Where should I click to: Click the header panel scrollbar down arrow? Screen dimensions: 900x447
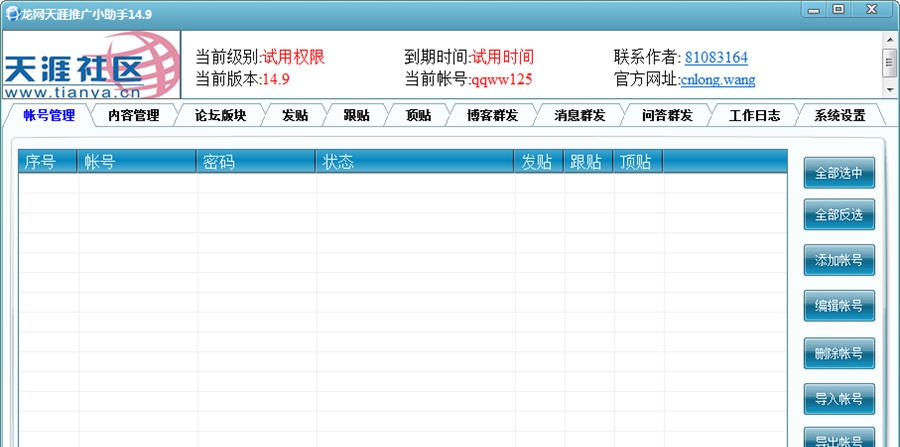tap(890, 90)
